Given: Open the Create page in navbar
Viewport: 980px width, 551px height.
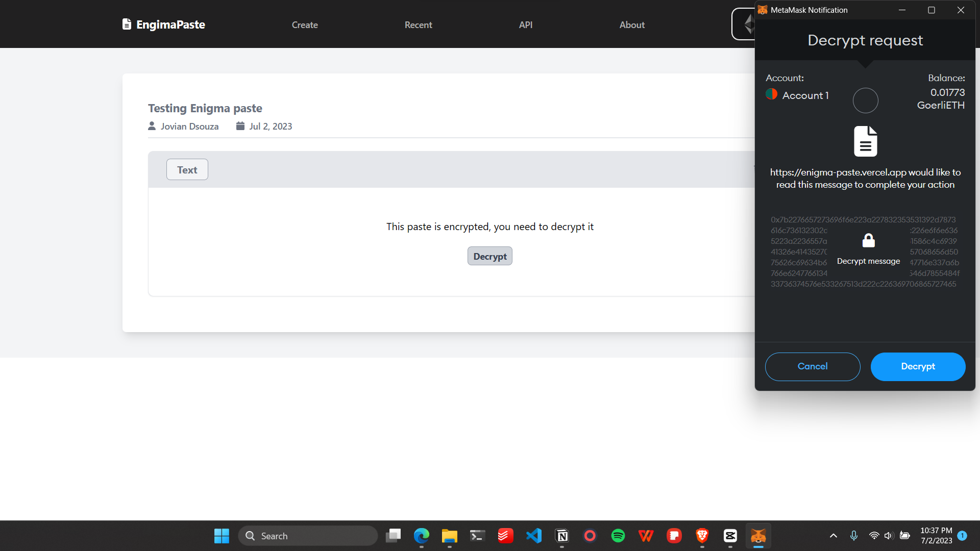Looking at the screenshot, I should [x=305, y=24].
